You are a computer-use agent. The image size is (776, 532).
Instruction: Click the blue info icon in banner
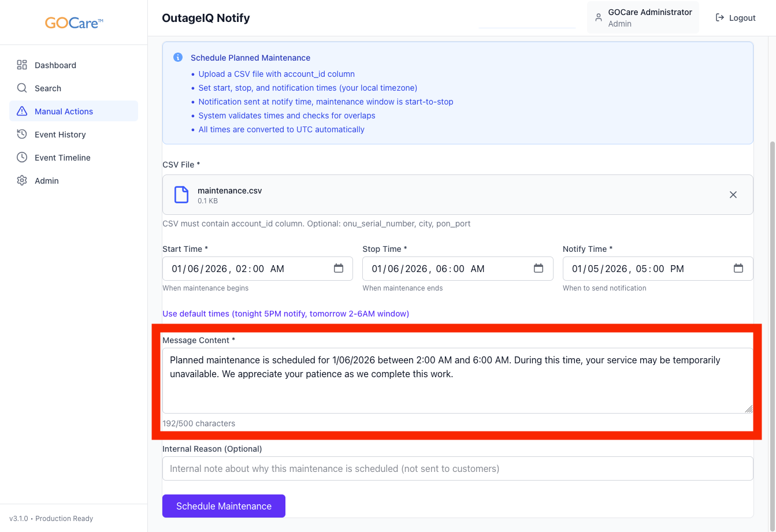point(178,58)
